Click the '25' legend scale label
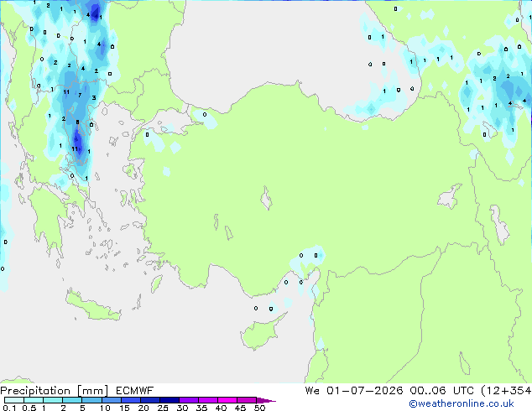 coord(163,408)
